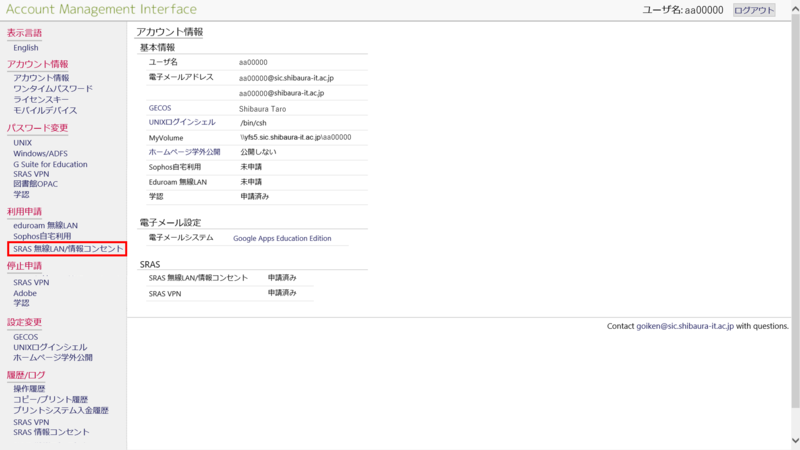The image size is (800, 450).
Task: Open コピー/プリント履歴 log
Action: pyautogui.click(x=52, y=400)
